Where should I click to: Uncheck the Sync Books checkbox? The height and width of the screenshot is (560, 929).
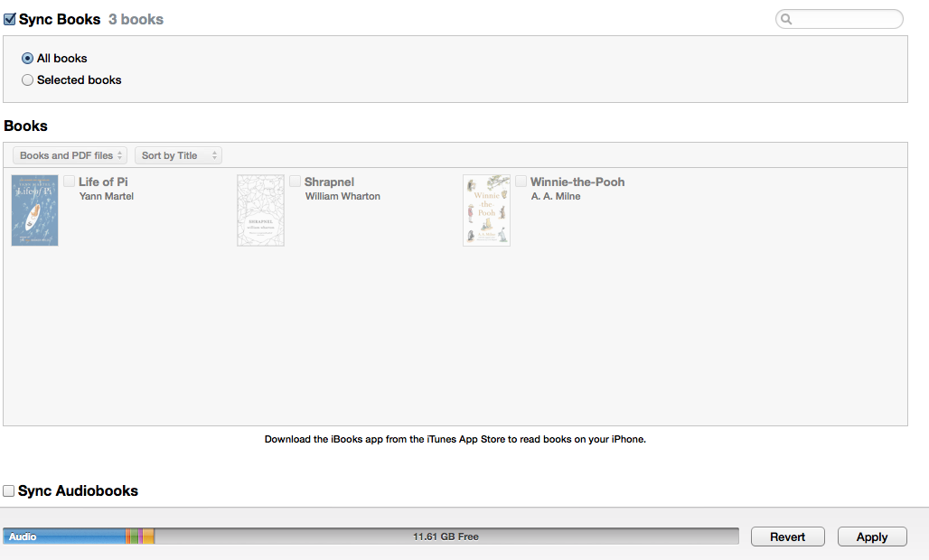click(x=8, y=18)
